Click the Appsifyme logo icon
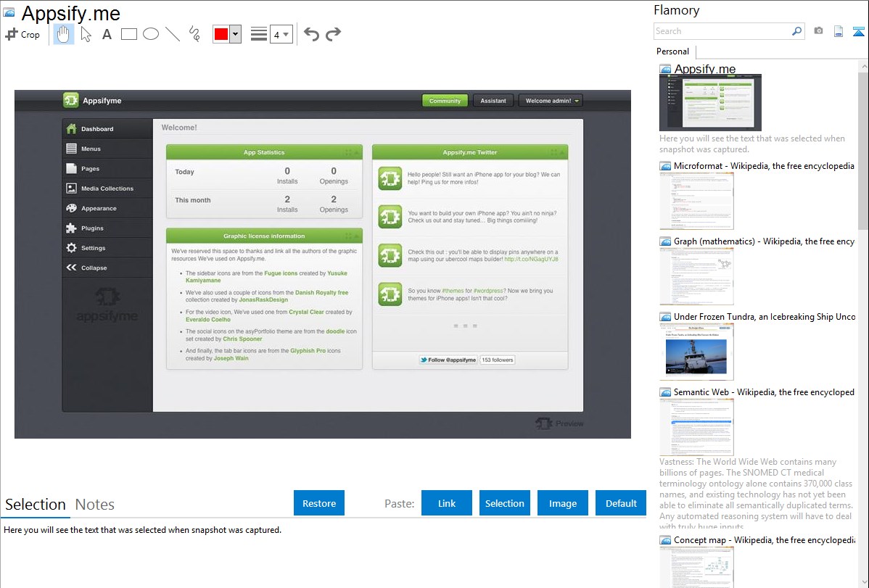 point(70,100)
